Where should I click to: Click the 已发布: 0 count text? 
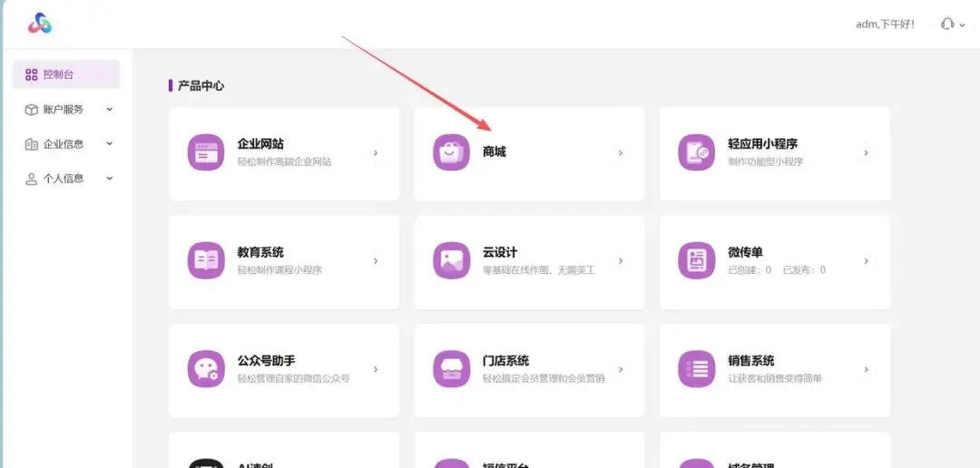click(x=804, y=270)
